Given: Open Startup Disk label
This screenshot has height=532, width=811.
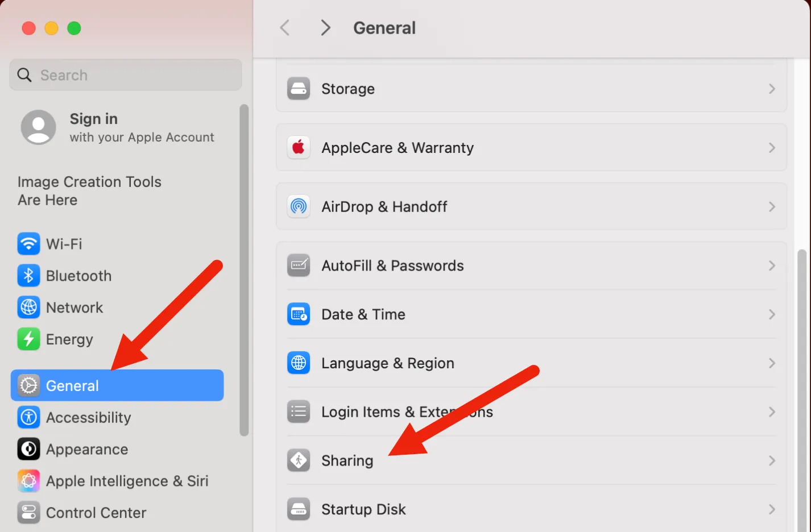Looking at the screenshot, I should pos(363,509).
